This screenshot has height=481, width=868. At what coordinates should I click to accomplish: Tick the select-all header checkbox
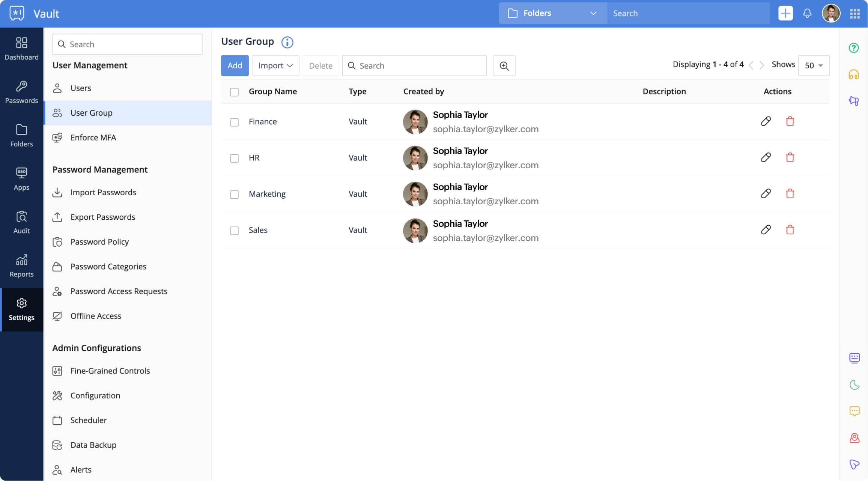coord(234,92)
